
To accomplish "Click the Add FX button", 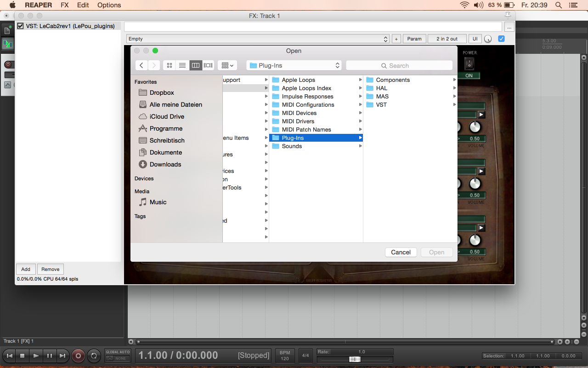I will 26,269.
